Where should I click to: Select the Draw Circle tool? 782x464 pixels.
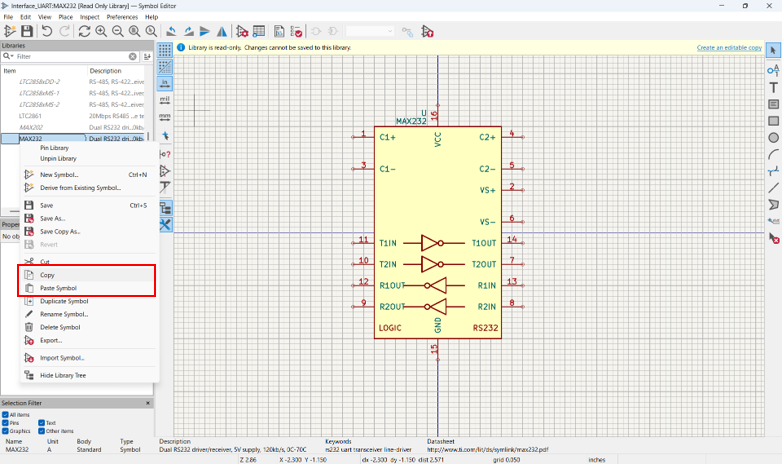pos(774,138)
